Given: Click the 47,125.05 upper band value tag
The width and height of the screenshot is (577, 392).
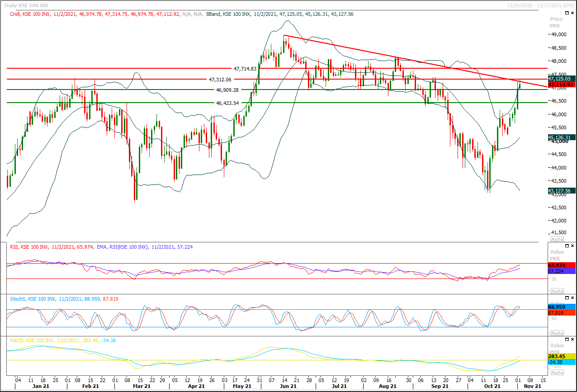Looking at the screenshot, I should click(561, 79).
